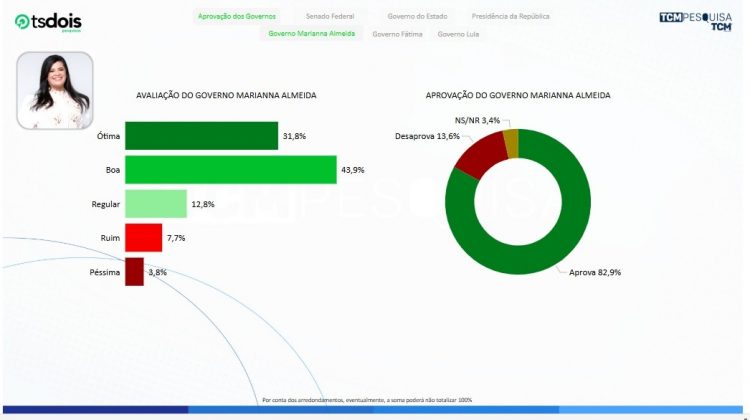Viewport: 750px width, 420px height.
Task: Click the Regular light green bar
Action: (155, 204)
